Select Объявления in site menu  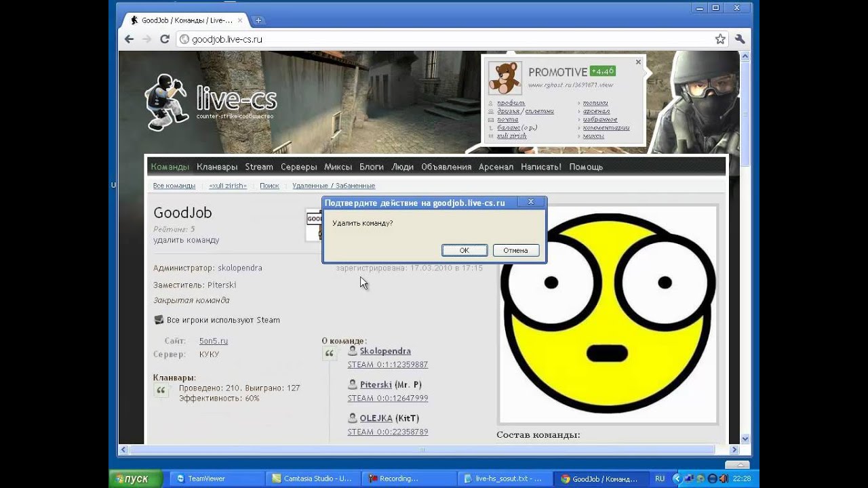tap(446, 167)
